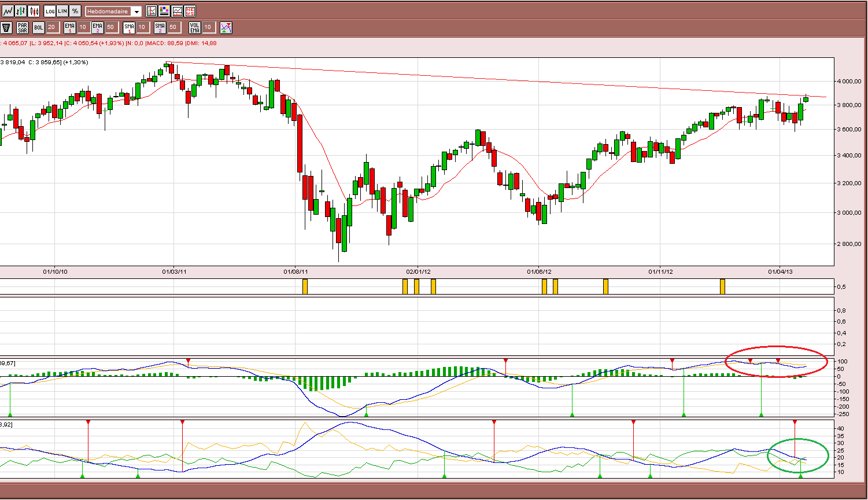The width and height of the screenshot is (868, 500).
Task: Open the Hebdomadaire period dropdown
Action: pos(113,12)
